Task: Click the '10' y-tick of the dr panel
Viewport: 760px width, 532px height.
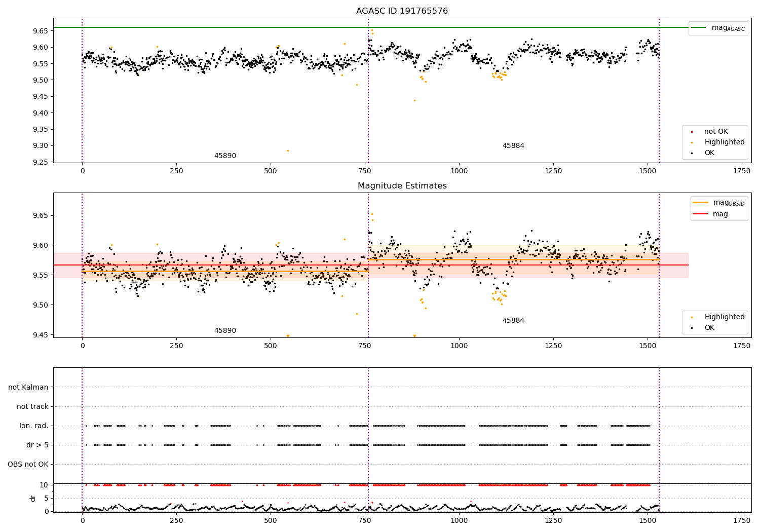Action: pos(44,485)
